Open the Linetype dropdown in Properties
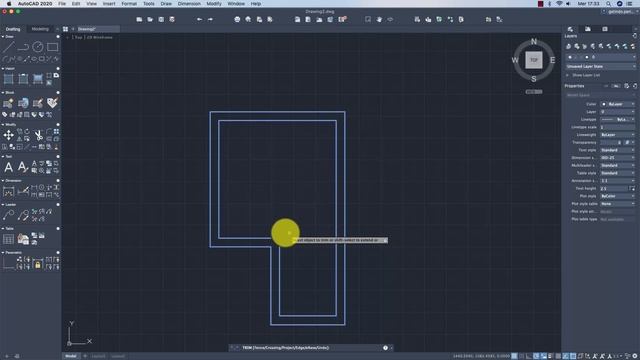The image size is (640, 360). 618,119
